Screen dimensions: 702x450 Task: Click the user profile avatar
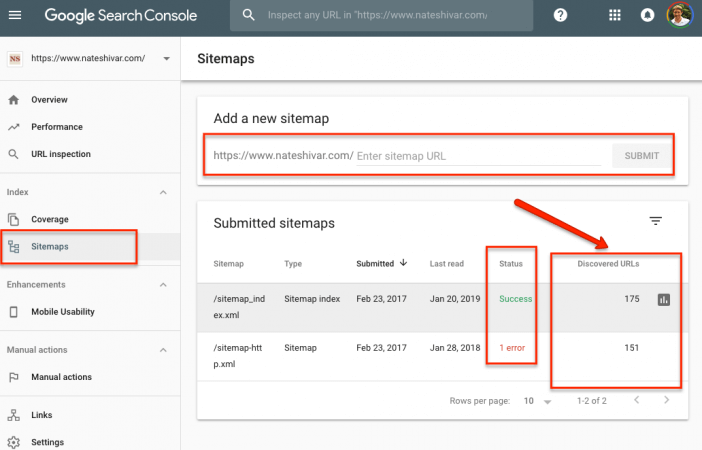click(x=679, y=15)
